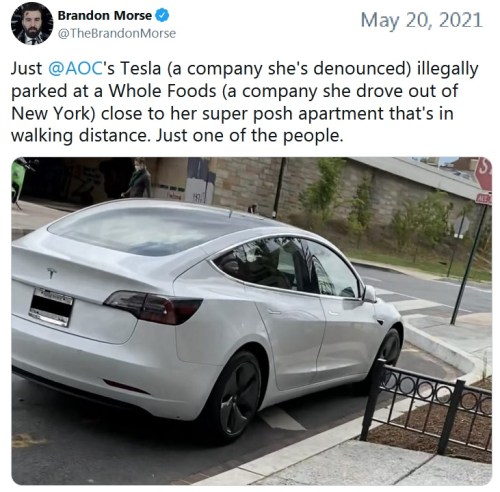Click the blue verified badge
500x492 pixels.
point(162,15)
